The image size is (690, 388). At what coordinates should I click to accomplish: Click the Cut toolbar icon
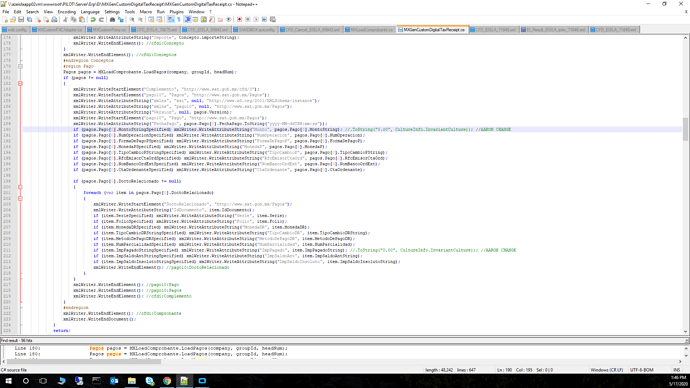click(x=65, y=19)
